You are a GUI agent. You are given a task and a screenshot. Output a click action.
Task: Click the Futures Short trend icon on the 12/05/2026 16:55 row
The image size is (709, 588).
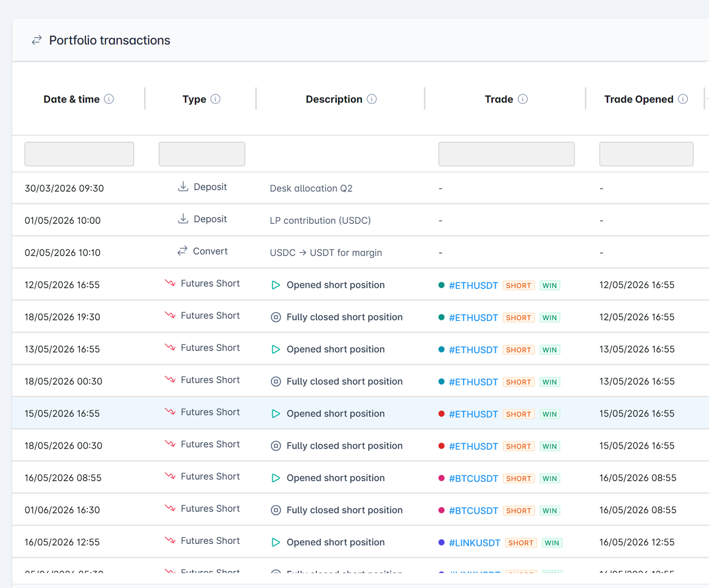170,283
